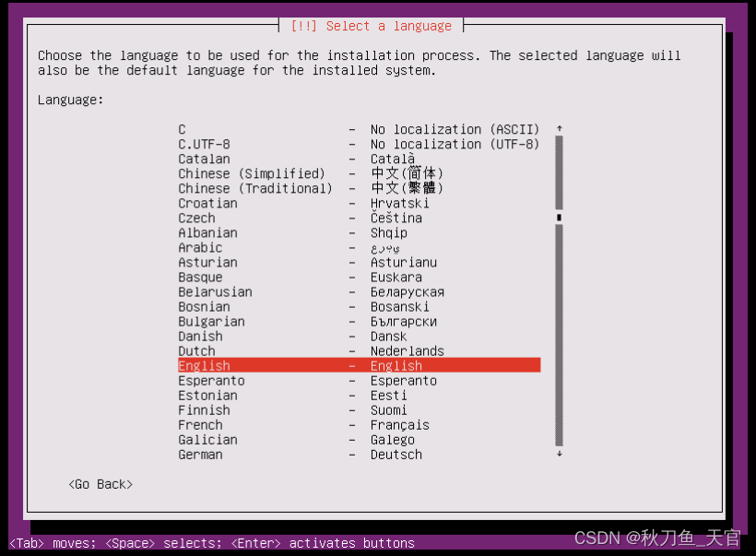Pick German from the list
756x556 pixels.
[x=360, y=455]
